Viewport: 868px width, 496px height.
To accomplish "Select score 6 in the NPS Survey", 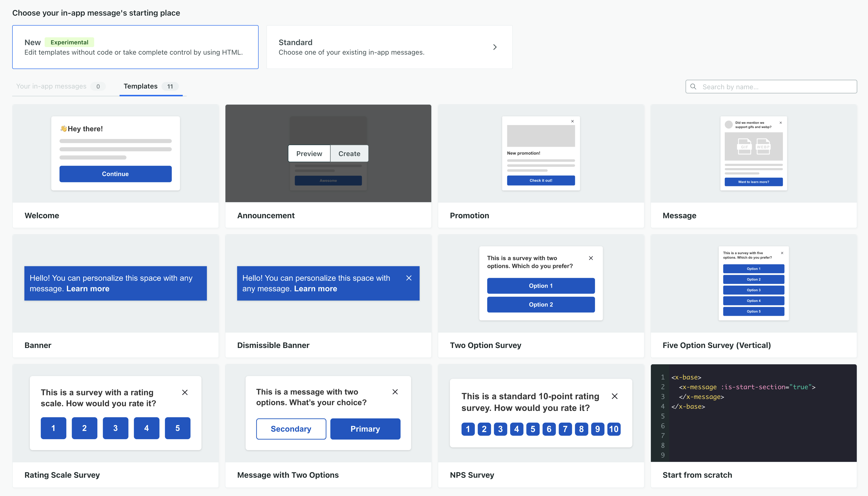I will (549, 429).
